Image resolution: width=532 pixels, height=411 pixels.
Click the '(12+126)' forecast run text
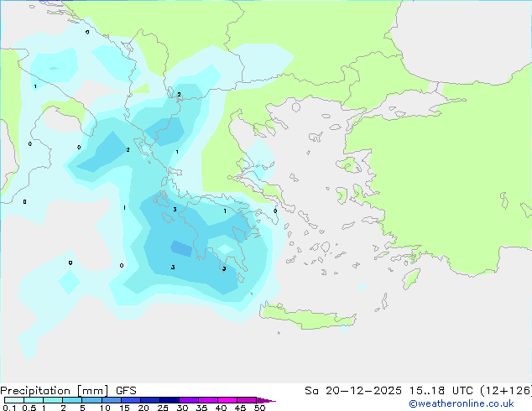[506, 391]
